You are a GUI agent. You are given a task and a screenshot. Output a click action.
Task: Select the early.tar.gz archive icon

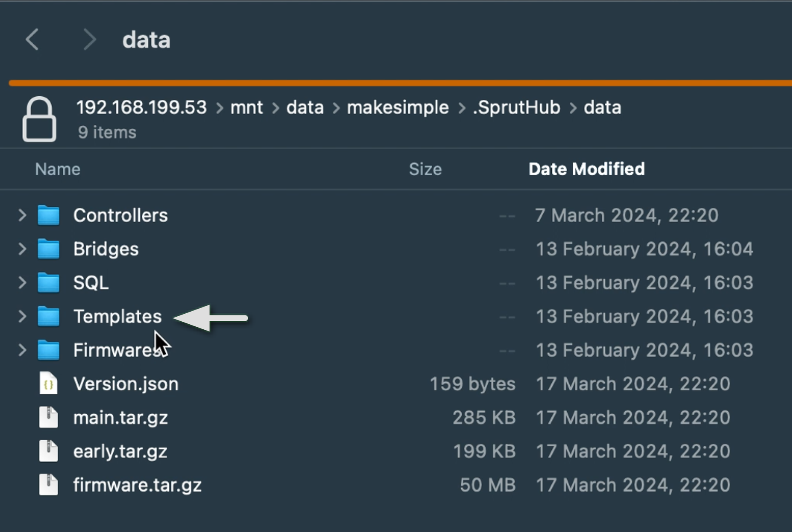48,451
